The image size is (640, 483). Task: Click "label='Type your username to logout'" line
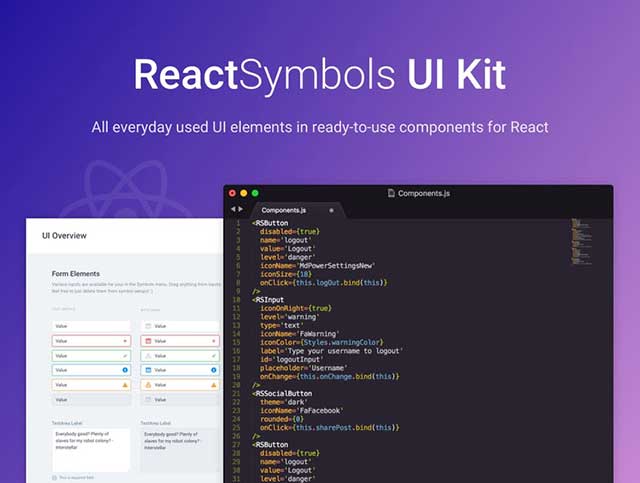tap(331, 351)
